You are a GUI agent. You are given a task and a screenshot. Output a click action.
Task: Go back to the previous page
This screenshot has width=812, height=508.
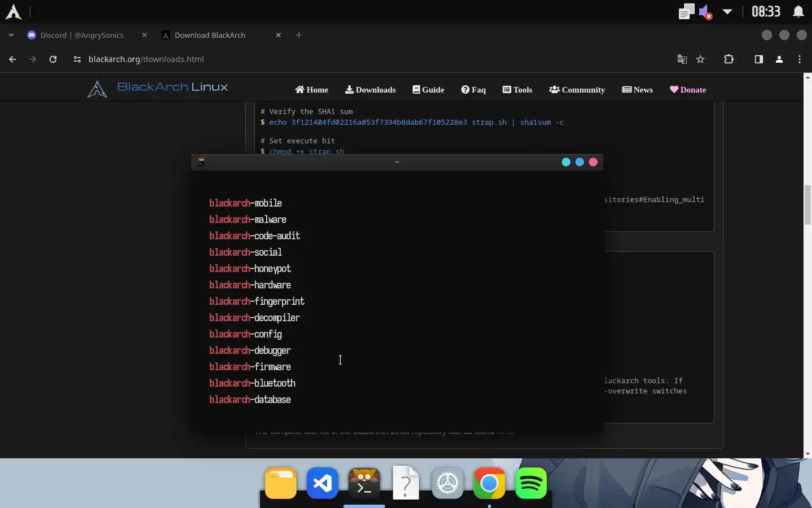[x=12, y=59]
